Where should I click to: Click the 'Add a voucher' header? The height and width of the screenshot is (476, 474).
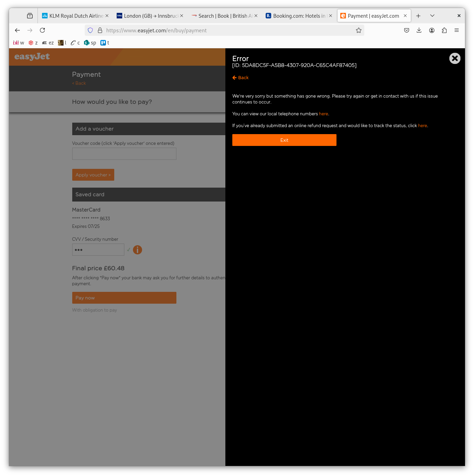point(149,129)
